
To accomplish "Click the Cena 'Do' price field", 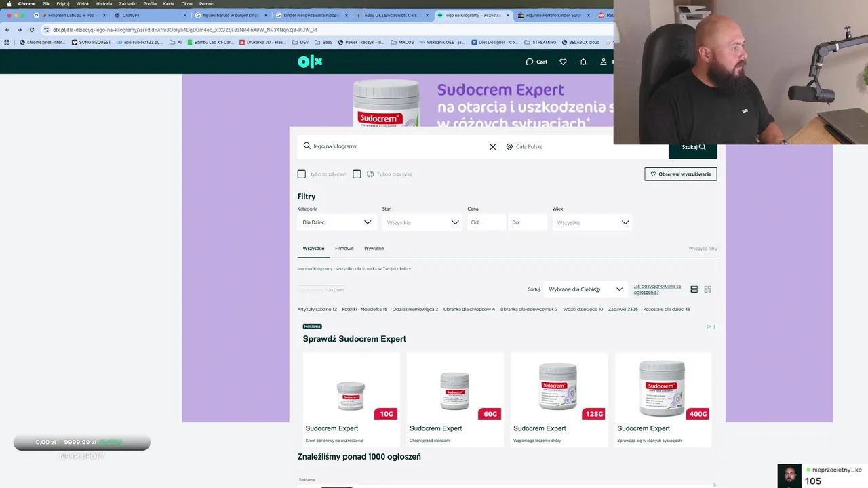I will click(x=528, y=222).
